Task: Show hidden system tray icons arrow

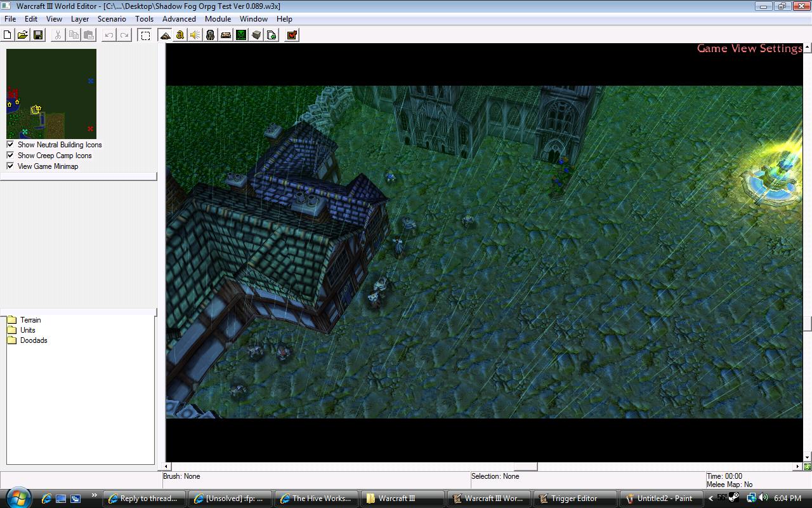Action: (710, 498)
